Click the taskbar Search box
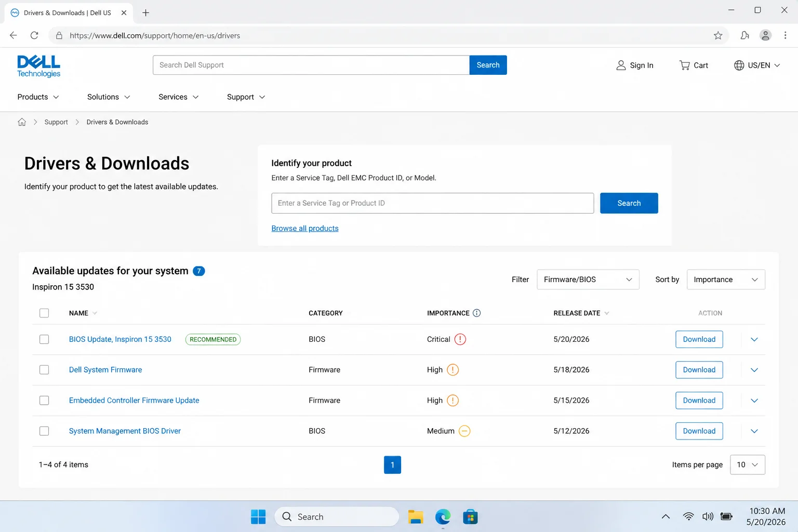 pos(337,516)
